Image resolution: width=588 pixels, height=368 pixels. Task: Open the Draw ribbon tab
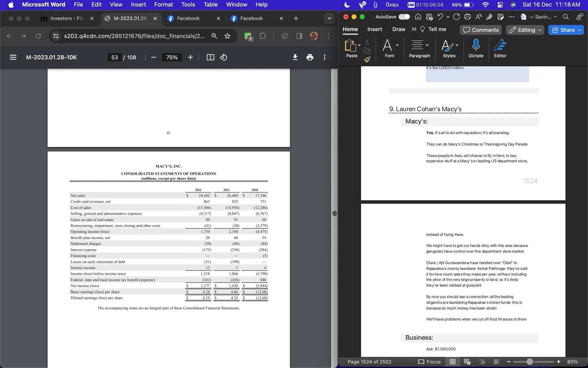point(399,29)
